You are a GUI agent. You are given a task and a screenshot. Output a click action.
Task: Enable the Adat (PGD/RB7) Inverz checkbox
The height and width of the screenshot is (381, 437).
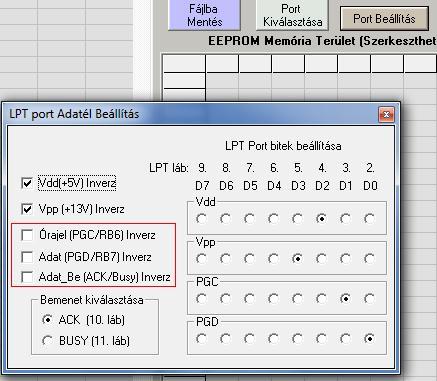tap(27, 257)
